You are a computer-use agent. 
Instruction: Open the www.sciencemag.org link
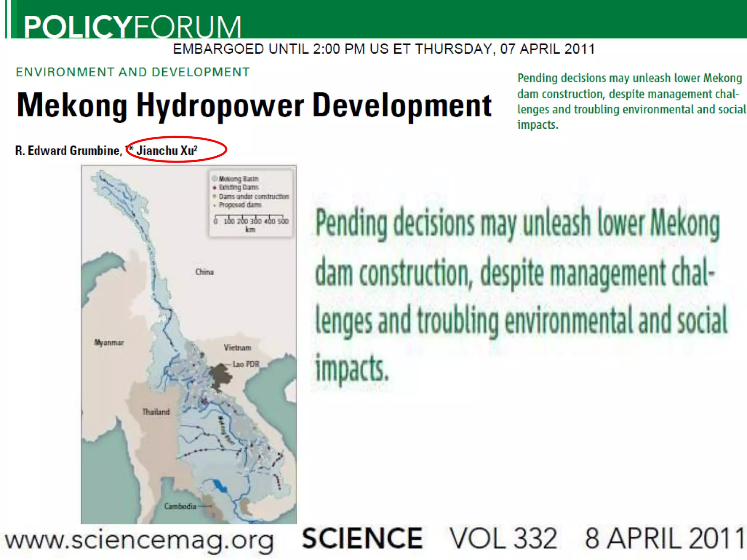pos(139,540)
